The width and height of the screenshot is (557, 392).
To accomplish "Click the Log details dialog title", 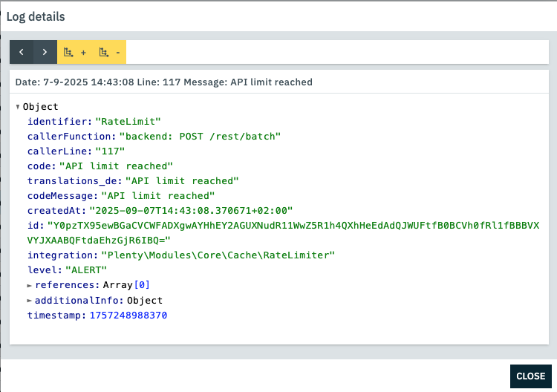I will [36, 16].
